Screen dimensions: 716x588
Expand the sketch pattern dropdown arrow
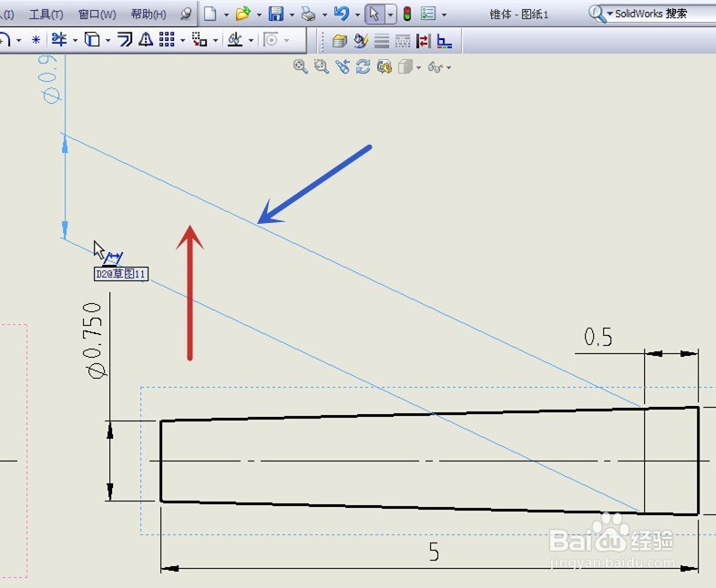click(x=183, y=41)
